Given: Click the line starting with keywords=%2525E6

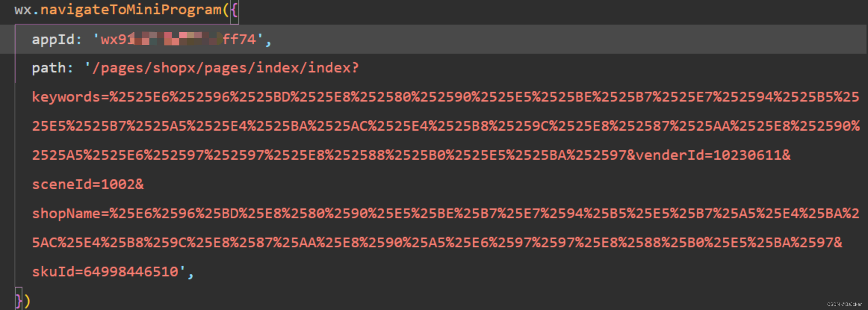Looking at the screenshot, I should point(446,97).
